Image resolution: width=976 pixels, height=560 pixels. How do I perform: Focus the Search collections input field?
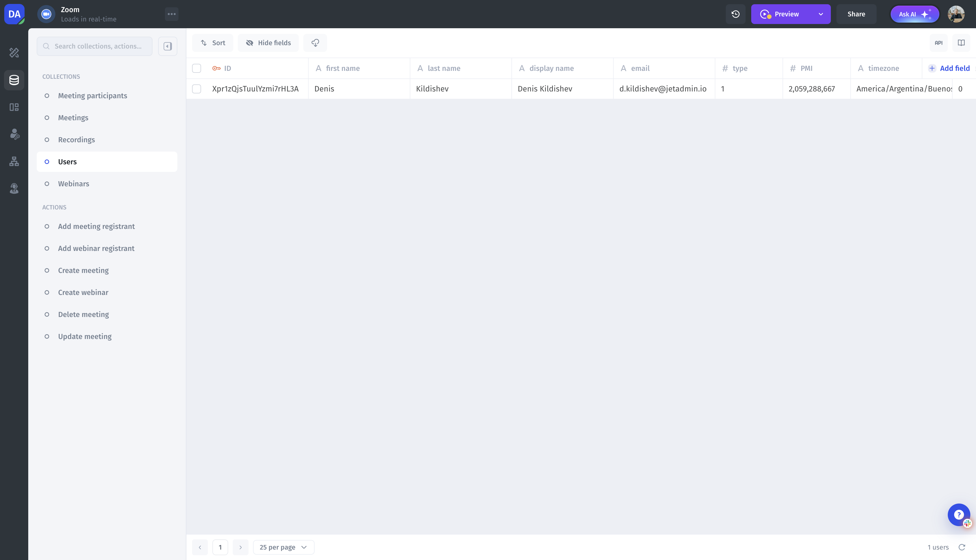(99, 46)
